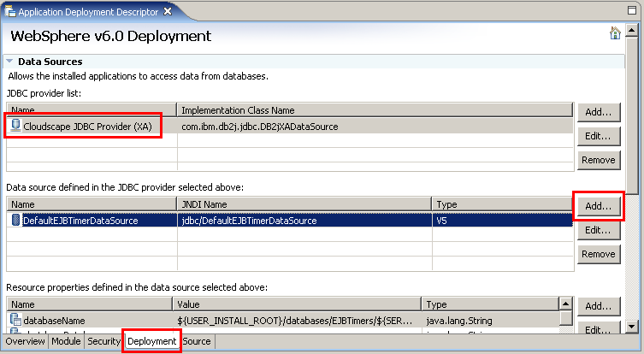This screenshot has width=644, height=354.
Task: Click the resource properties table scroll-up arrow
Action: [566, 304]
